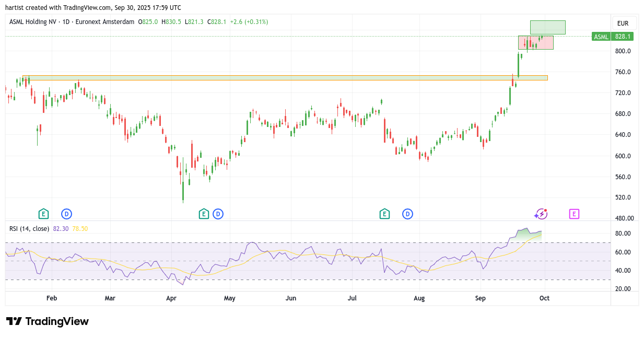Select the earnings icon in mid-July
Screen dimensions: 644x337
384,214
